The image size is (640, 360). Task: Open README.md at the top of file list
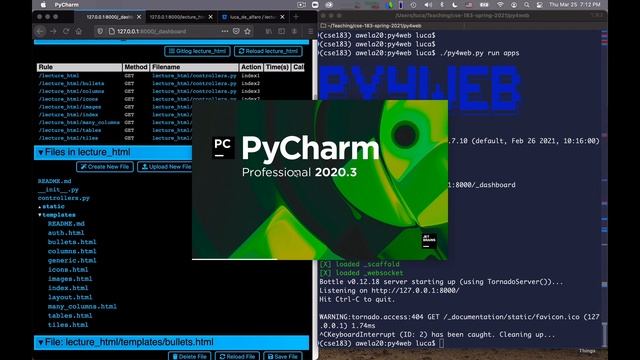pos(54,181)
